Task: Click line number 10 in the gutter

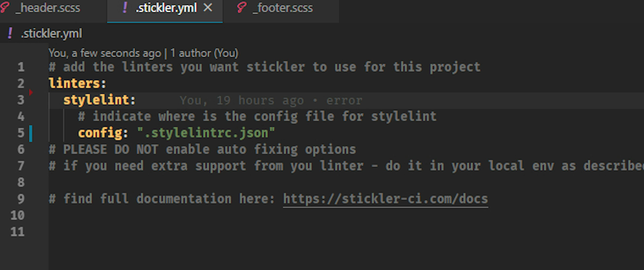Action: (x=17, y=215)
